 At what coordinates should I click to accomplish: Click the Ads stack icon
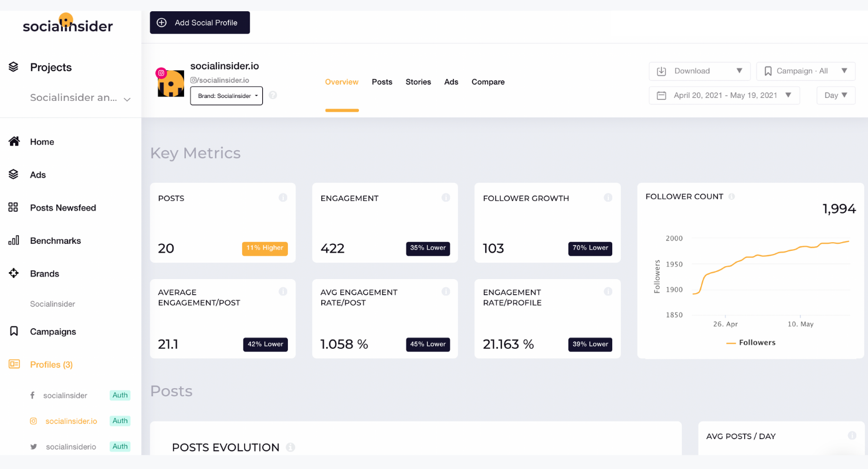tap(13, 174)
